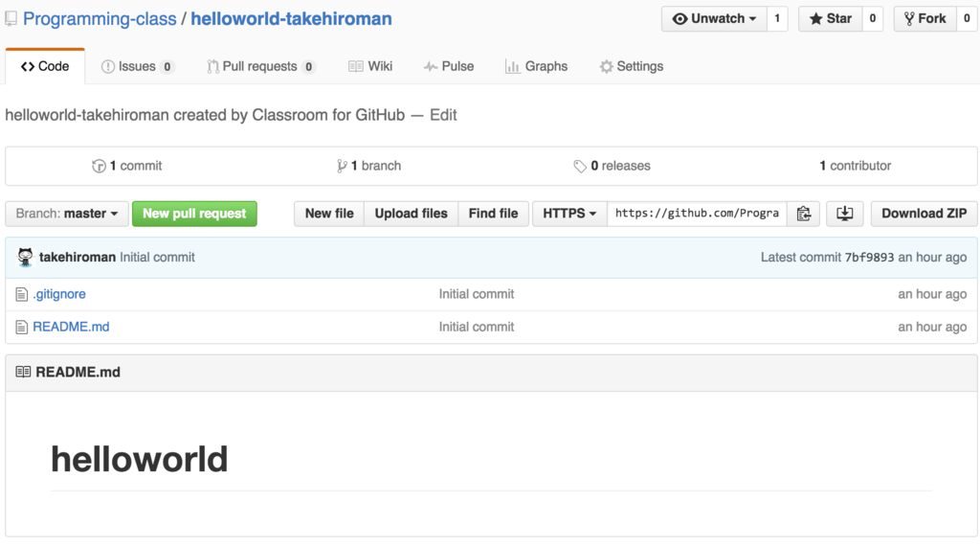Click the helloworld README heading

point(140,459)
